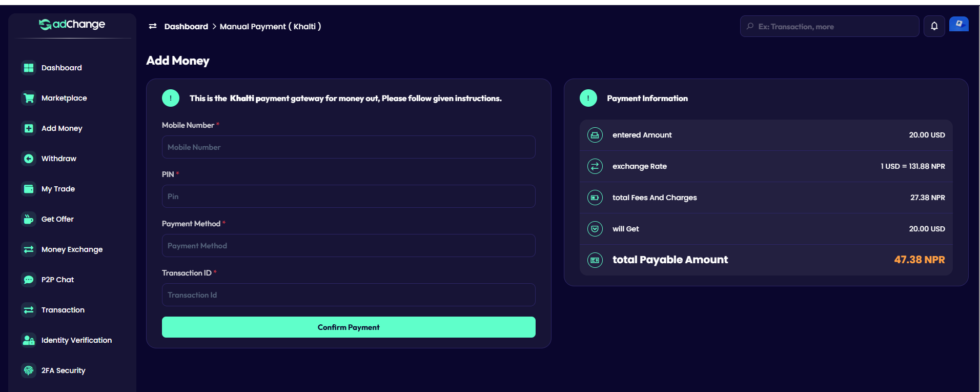Click the Confirm Payment button
The image size is (980, 392).
[x=349, y=327]
